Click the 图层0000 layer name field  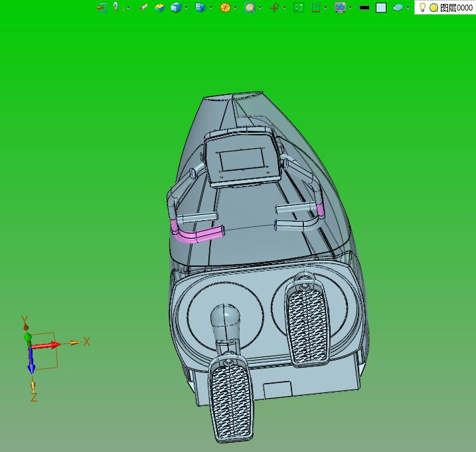(457, 7)
